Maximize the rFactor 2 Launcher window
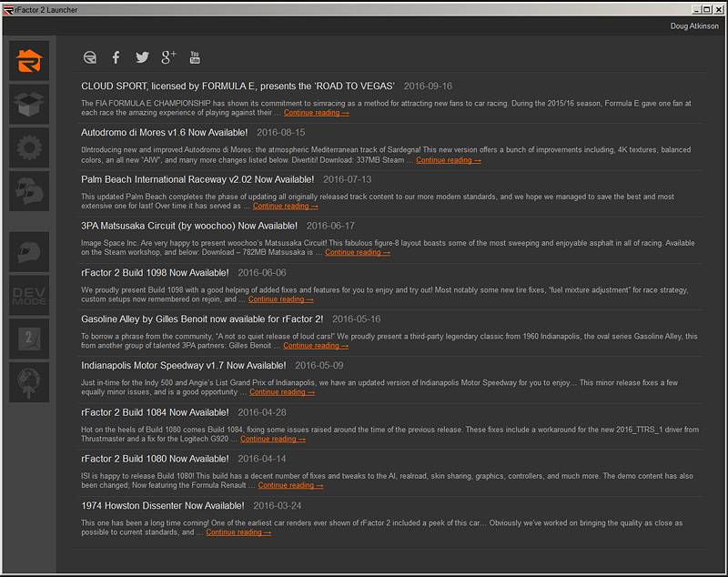The height and width of the screenshot is (577, 728). click(x=707, y=9)
